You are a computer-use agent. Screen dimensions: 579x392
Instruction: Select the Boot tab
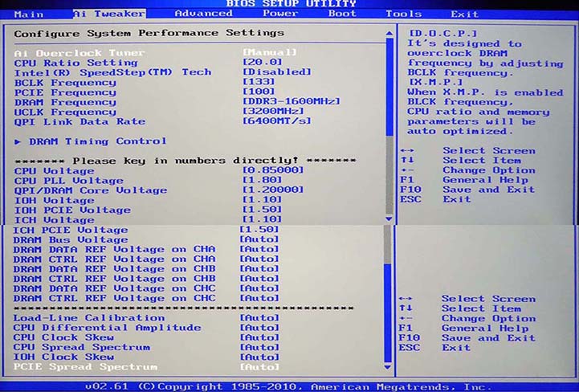point(342,14)
